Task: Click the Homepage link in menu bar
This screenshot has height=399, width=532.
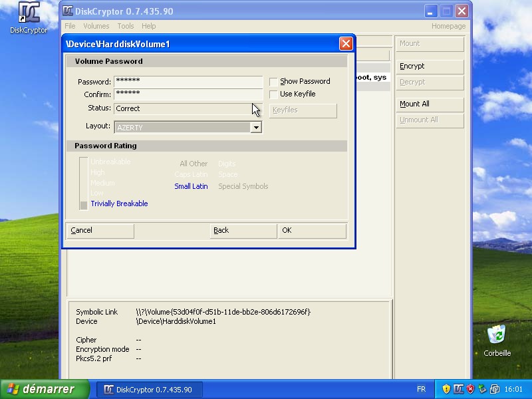Action: coord(448,26)
